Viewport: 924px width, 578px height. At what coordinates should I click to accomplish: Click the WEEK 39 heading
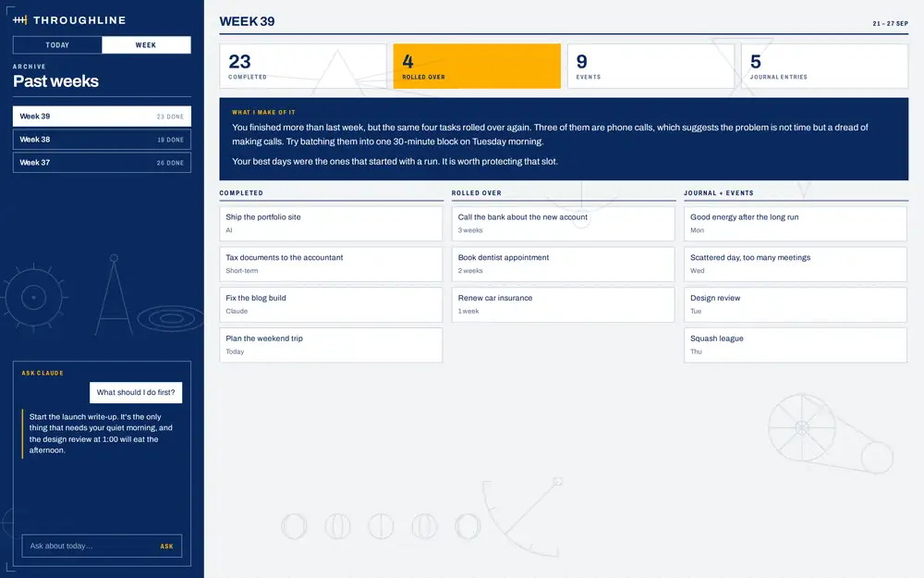pyautogui.click(x=247, y=21)
